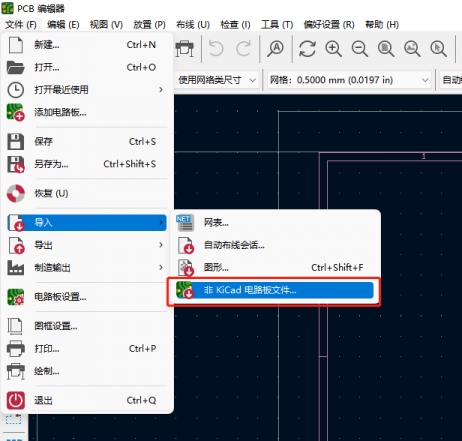This screenshot has height=441, width=462.
Task: Select 非 KiCad 电路板文件 import option
Action: click(x=275, y=290)
